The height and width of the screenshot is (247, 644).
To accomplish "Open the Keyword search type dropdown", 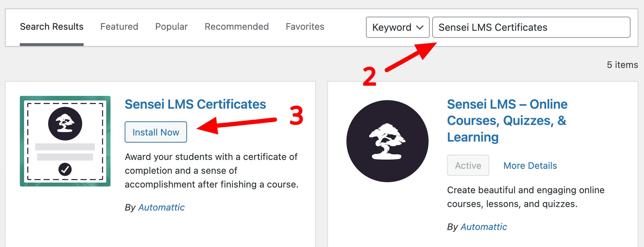I will tap(397, 27).
